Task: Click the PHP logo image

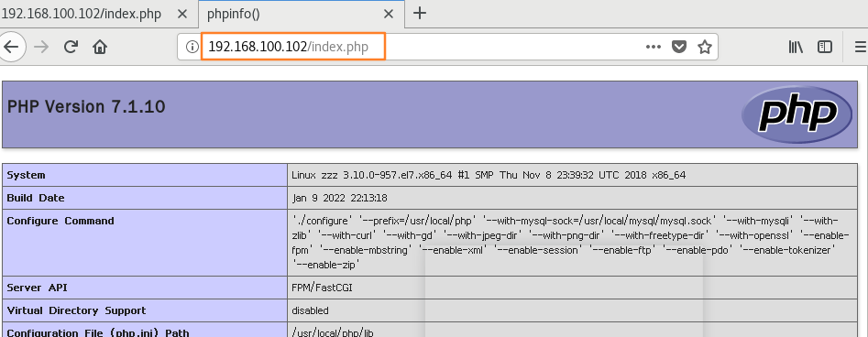Action: pyautogui.click(x=797, y=114)
